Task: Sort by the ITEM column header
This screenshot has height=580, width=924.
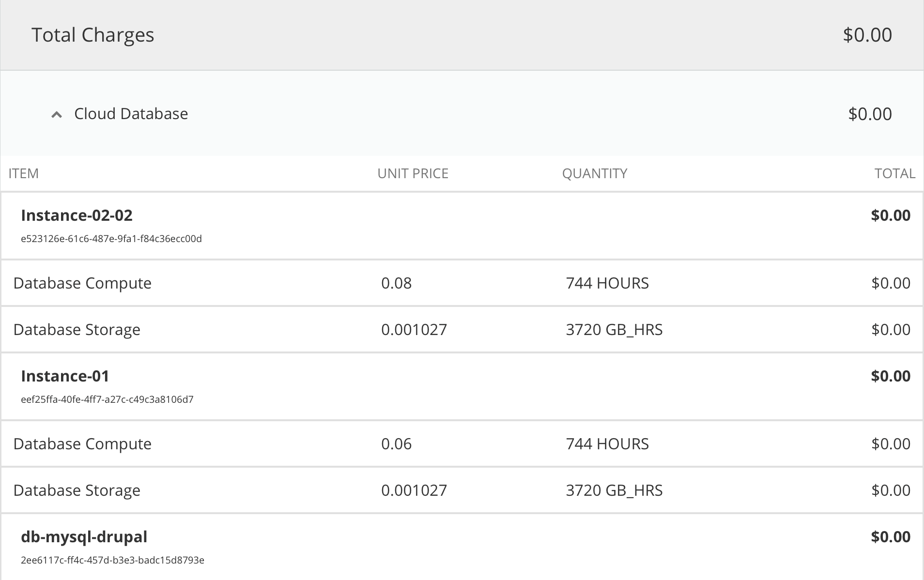Action: [24, 173]
